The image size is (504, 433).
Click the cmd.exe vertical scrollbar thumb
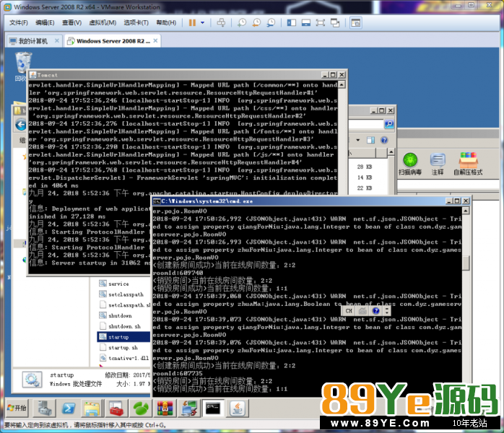[x=466, y=263]
